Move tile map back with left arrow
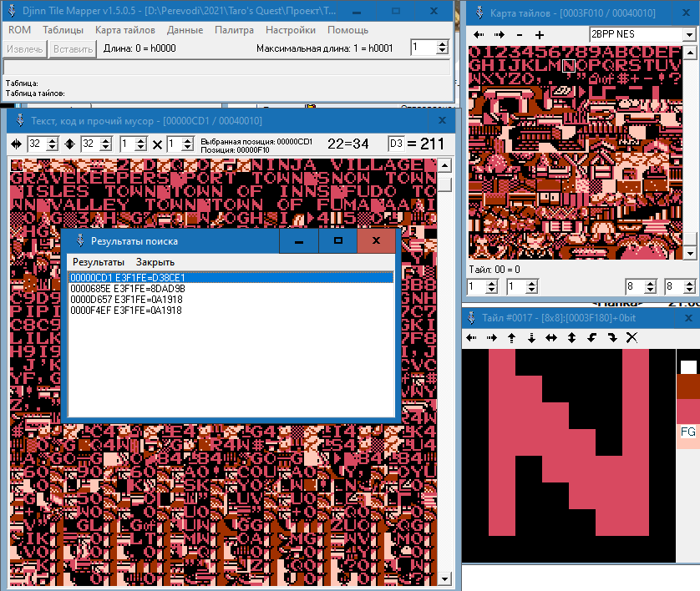Screen dimensions: 700x591 pos(479,34)
